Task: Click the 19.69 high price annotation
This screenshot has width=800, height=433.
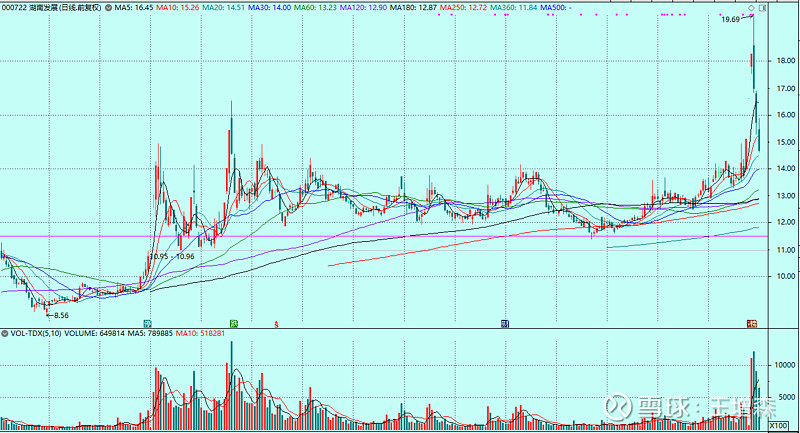Action: pyautogui.click(x=730, y=20)
